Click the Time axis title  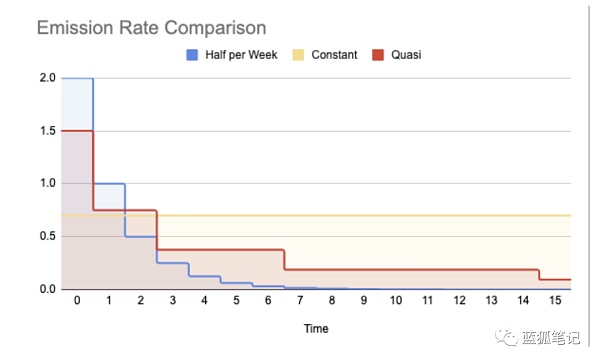[x=316, y=328]
